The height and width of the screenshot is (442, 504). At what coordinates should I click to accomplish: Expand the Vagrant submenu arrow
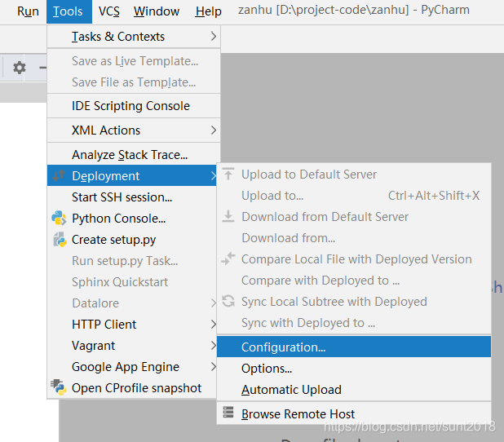pos(214,346)
